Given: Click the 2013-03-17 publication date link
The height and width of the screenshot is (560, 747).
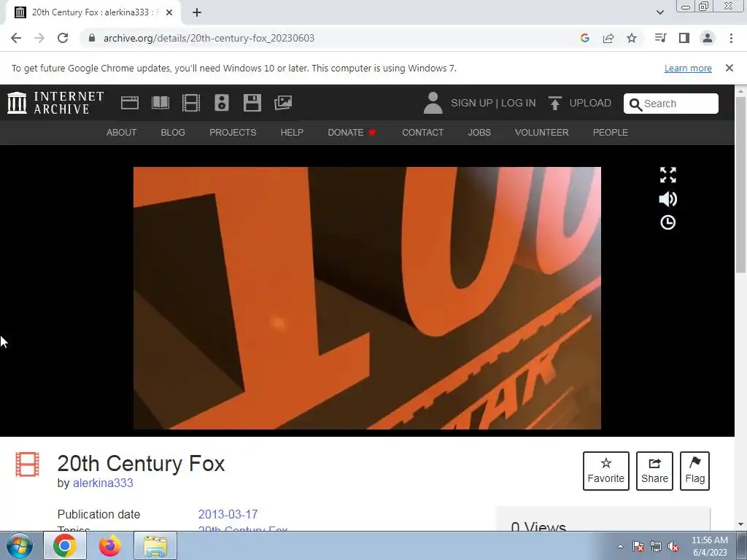Looking at the screenshot, I should (228, 514).
